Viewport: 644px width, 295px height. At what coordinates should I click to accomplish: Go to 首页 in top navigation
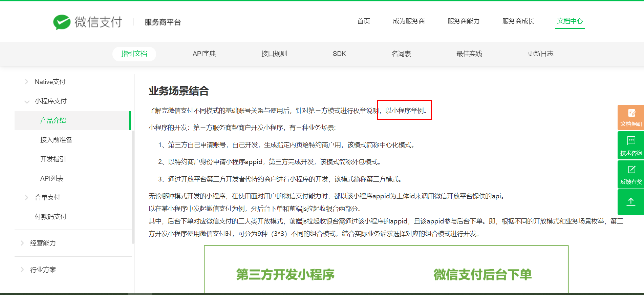pyautogui.click(x=364, y=21)
